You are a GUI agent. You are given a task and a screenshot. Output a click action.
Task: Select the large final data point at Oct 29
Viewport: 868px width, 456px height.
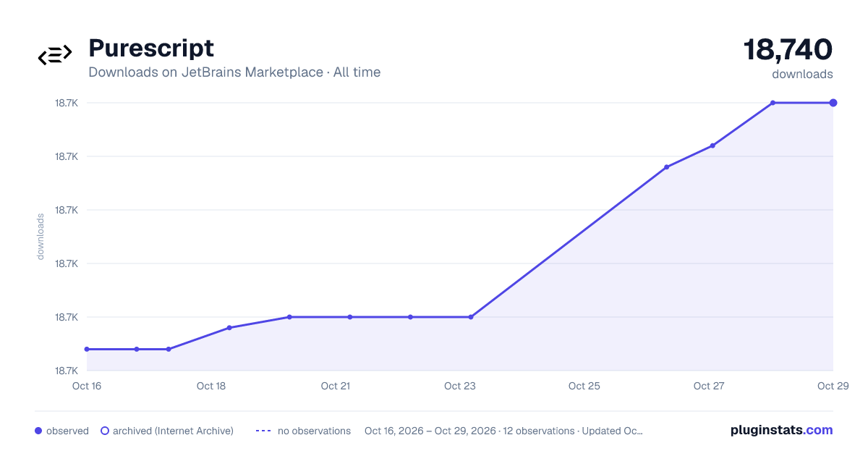tap(833, 103)
